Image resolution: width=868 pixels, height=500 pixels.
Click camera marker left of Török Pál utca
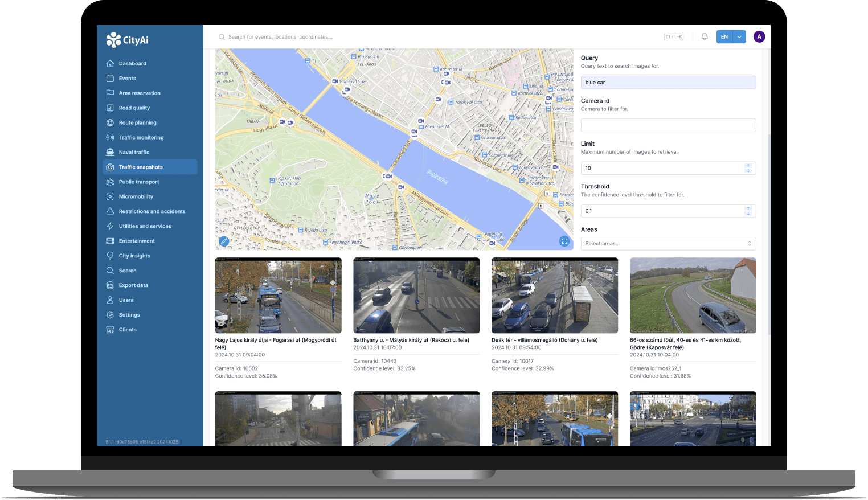(x=439, y=100)
